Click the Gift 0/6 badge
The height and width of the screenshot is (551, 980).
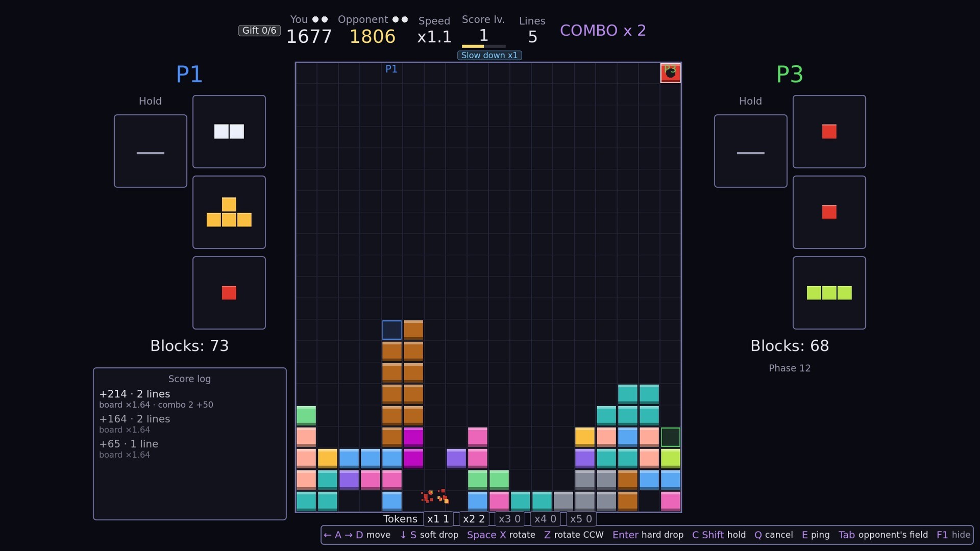pyautogui.click(x=259, y=31)
